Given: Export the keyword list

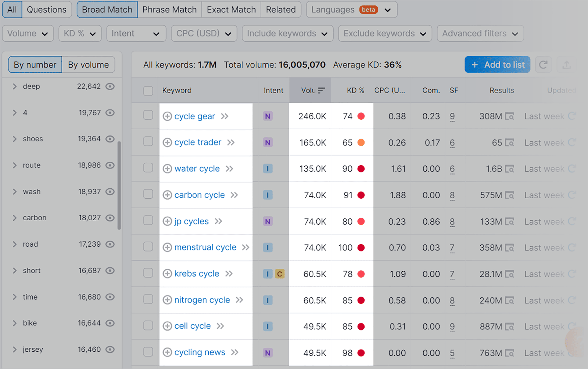Looking at the screenshot, I should pos(566,65).
